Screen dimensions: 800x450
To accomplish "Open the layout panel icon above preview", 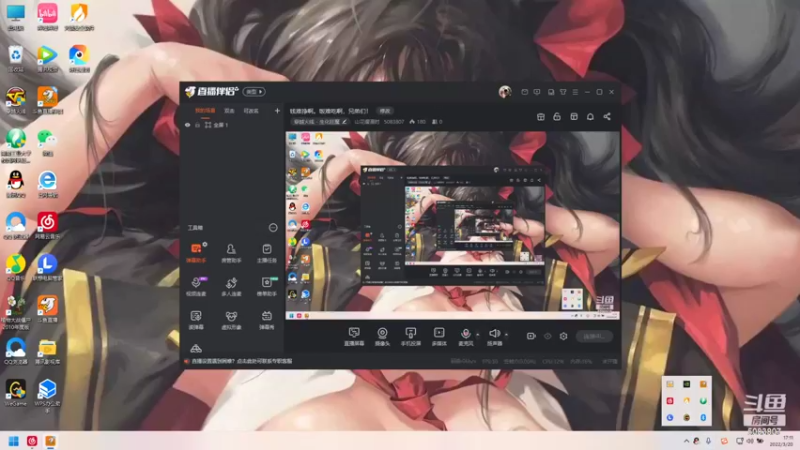I will click(574, 117).
